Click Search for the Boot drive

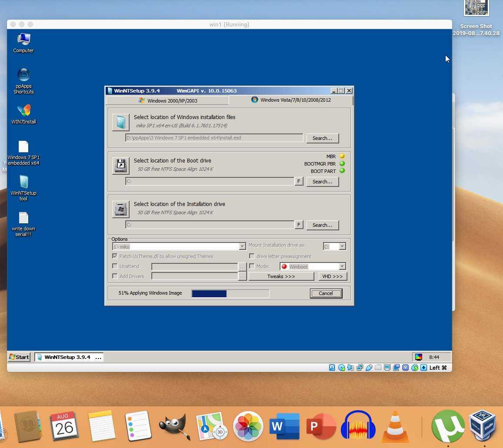(323, 182)
